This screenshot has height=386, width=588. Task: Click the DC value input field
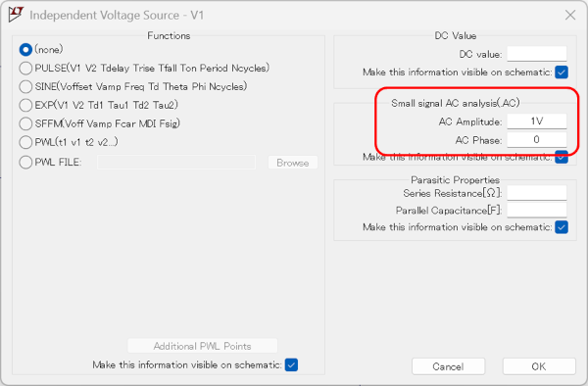[x=537, y=54]
